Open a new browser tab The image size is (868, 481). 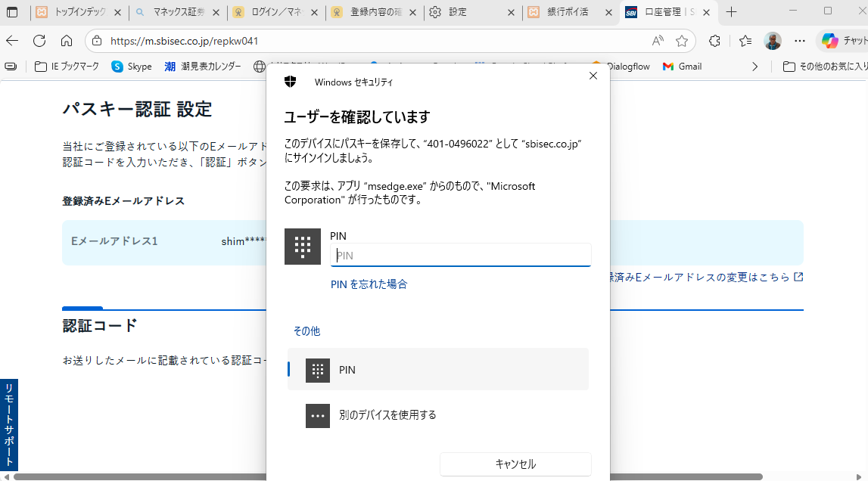tap(731, 12)
